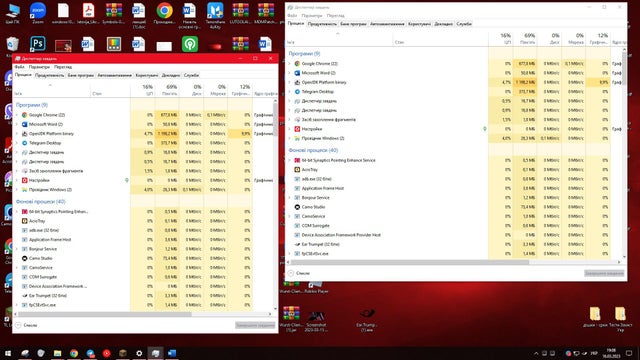The width and height of the screenshot is (640, 360).
Task: Click Google Chrome icon in white-titled Task Manager
Action: click(297, 64)
